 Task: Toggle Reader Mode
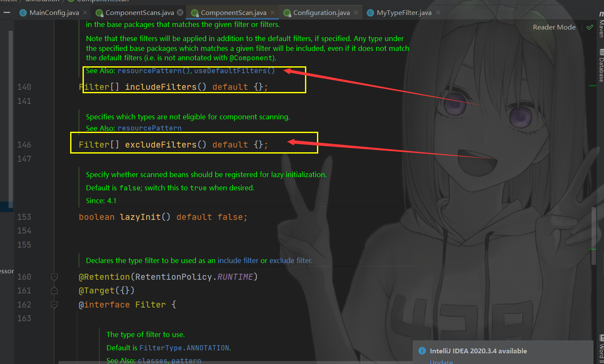click(554, 27)
